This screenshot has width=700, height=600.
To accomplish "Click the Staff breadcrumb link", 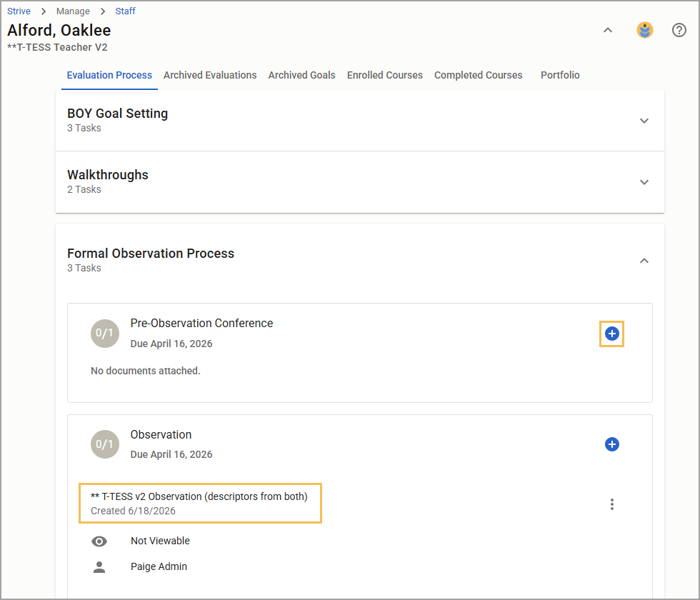I will click(x=125, y=11).
